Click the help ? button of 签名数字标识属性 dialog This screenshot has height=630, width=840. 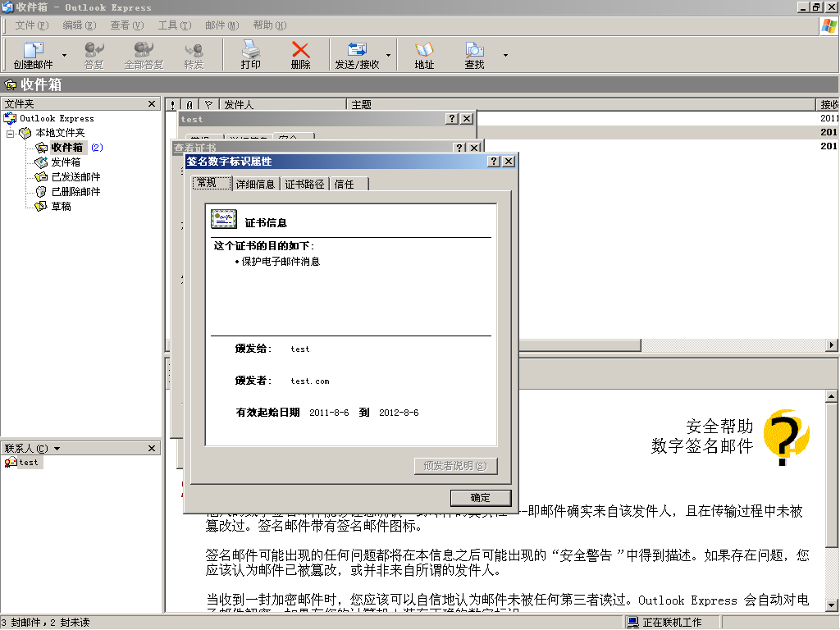coord(494,162)
